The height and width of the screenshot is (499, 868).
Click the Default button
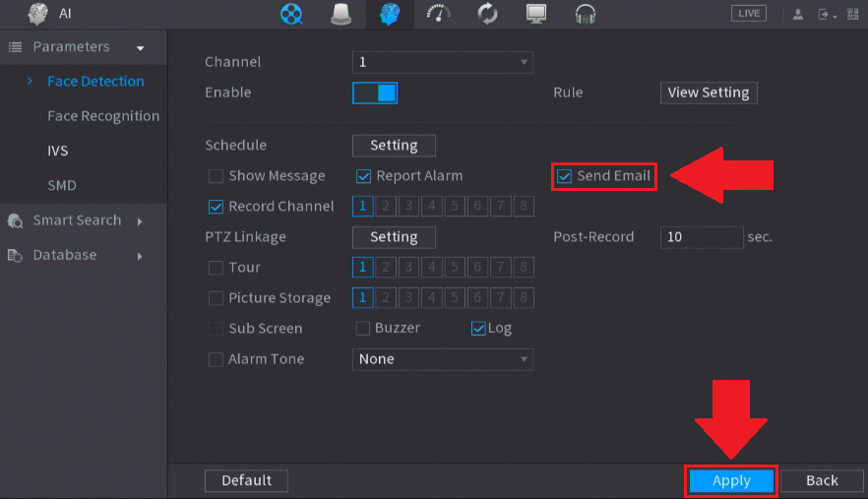click(x=246, y=480)
